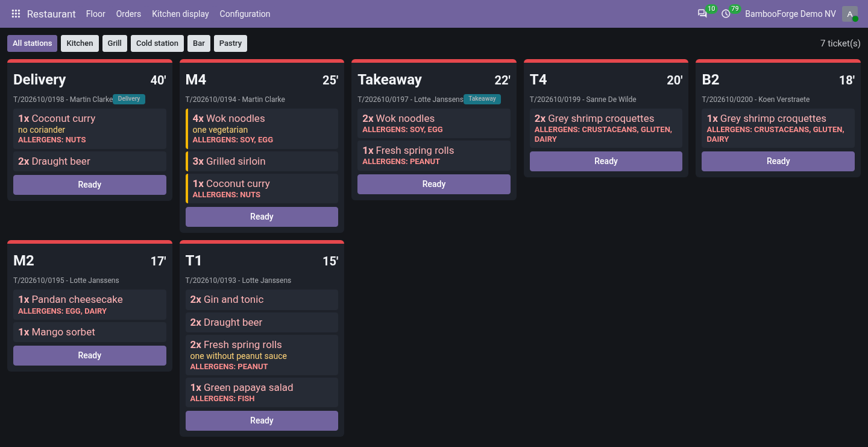The image size is (868, 447).
Task: Open the activities clock icon
Action: pyautogui.click(x=726, y=14)
